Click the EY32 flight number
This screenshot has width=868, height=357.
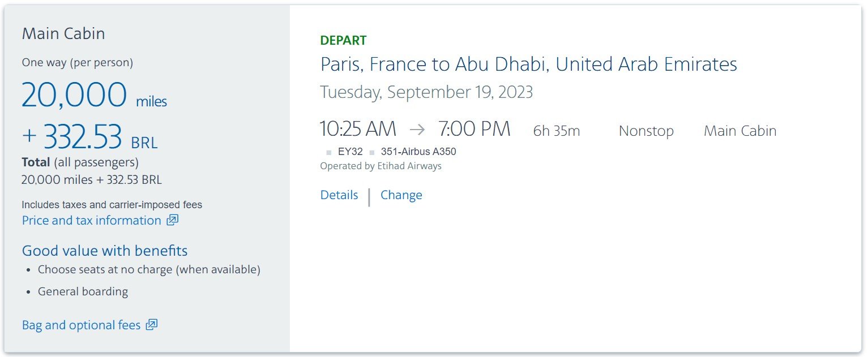pyautogui.click(x=350, y=152)
